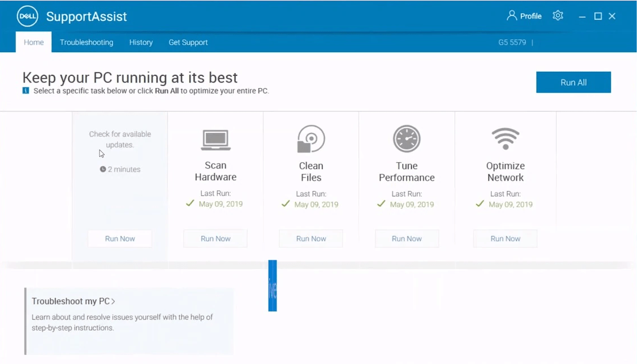The height and width of the screenshot is (364, 639).
Task: Click Clean Files last run date
Action: tap(316, 205)
